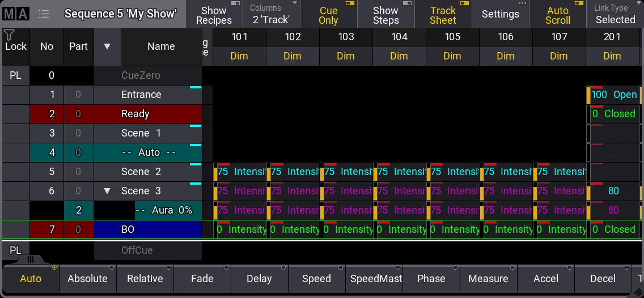The height and width of the screenshot is (298, 644).
Task: Switch to the Fade layer tab
Action: (202, 279)
